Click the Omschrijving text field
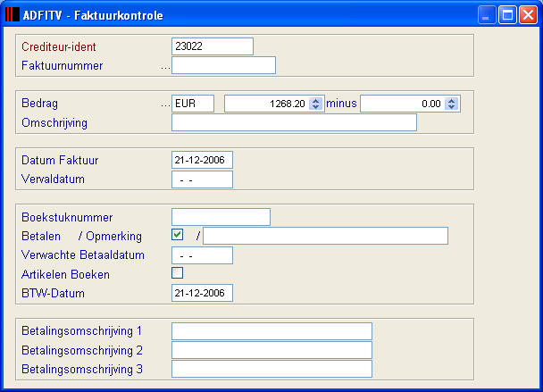Screen dimensions: 543x392 (295, 122)
